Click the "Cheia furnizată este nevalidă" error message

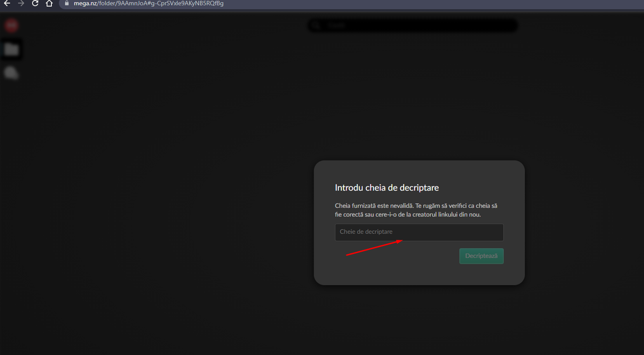[416, 210]
